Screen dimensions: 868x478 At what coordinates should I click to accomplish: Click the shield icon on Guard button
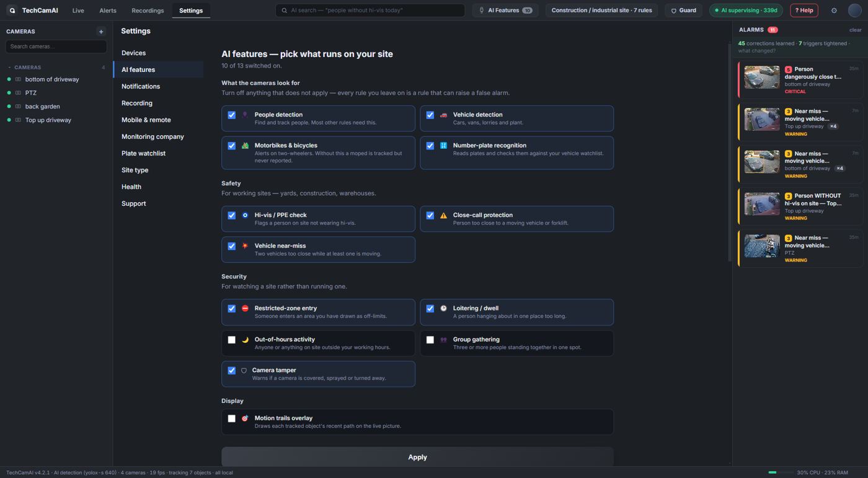pos(674,11)
